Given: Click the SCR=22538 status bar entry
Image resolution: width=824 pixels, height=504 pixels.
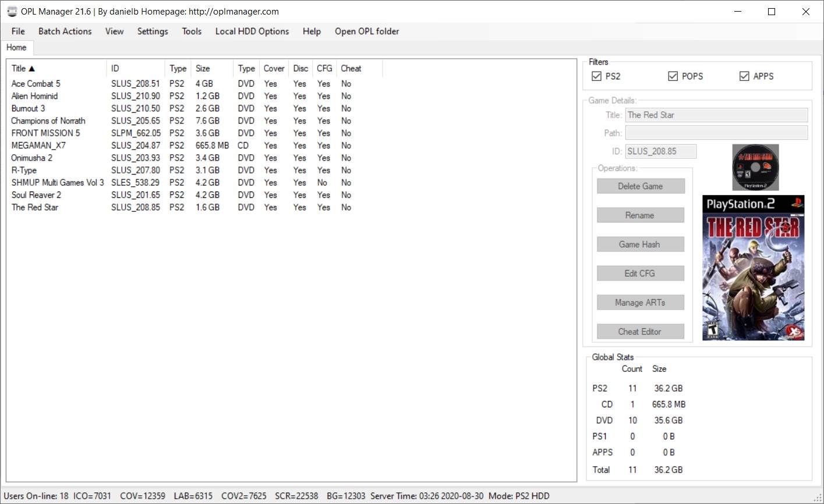Looking at the screenshot, I should click(296, 496).
